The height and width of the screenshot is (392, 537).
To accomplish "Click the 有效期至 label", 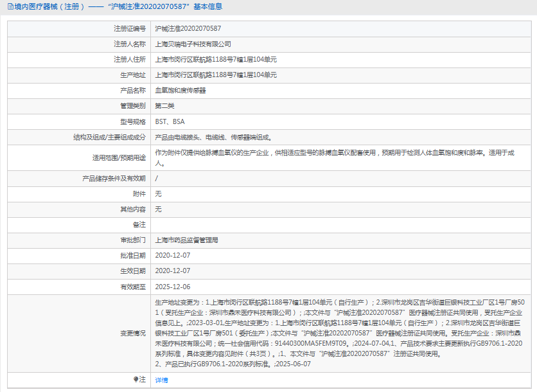I will tap(133, 287).
